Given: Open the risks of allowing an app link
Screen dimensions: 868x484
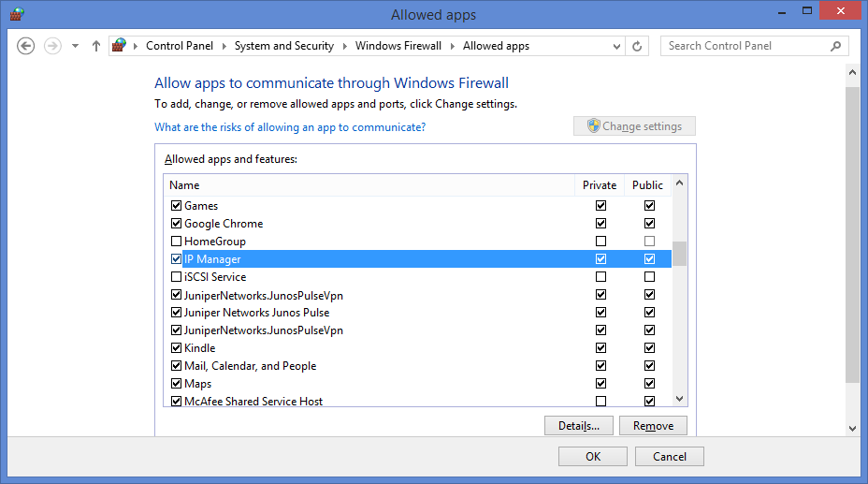Looking at the screenshot, I should tap(290, 127).
